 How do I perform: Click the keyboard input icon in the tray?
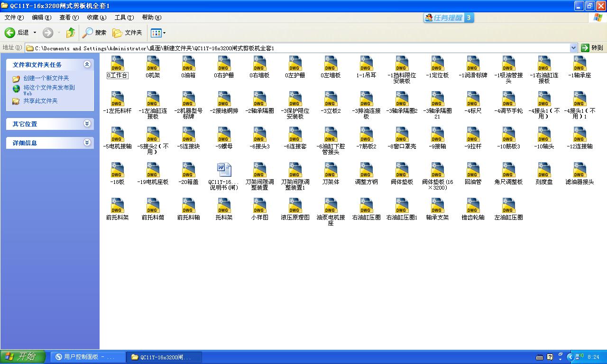click(x=540, y=357)
